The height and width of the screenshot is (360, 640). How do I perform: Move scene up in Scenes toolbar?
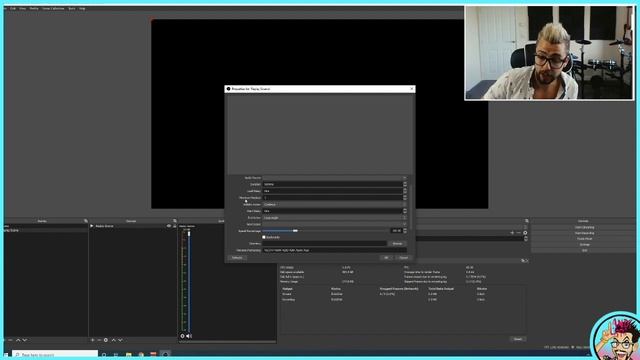pos(18,340)
